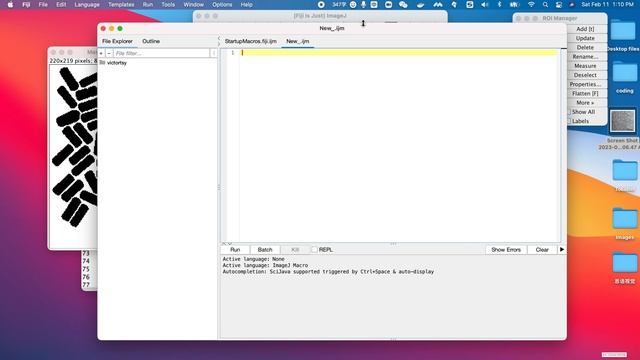Open the images folder on desktop
Screen dimensions: 640x360
(624, 219)
